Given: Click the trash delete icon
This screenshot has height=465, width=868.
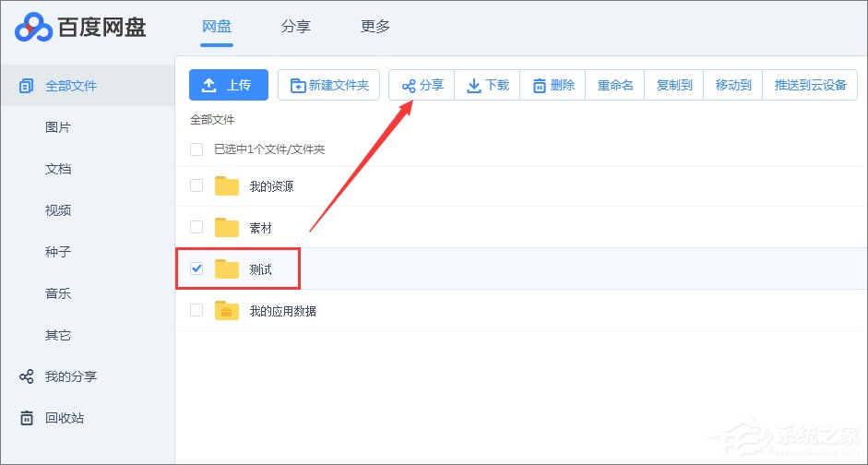Looking at the screenshot, I should tap(539, 86).
